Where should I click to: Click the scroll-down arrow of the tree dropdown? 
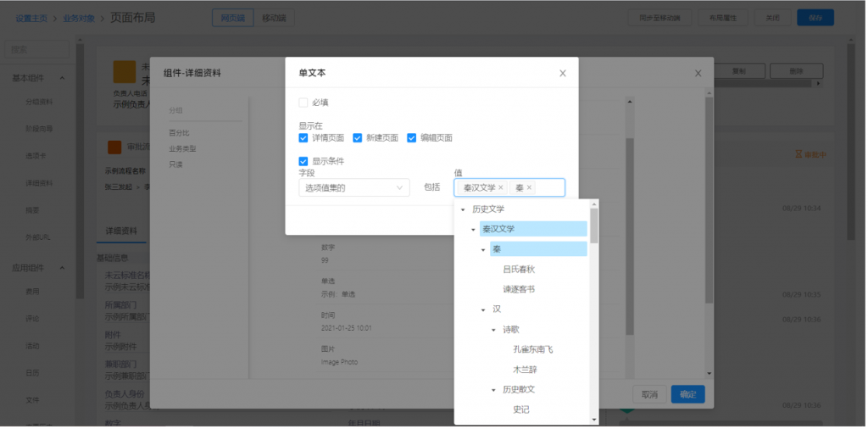coord(594,419)
